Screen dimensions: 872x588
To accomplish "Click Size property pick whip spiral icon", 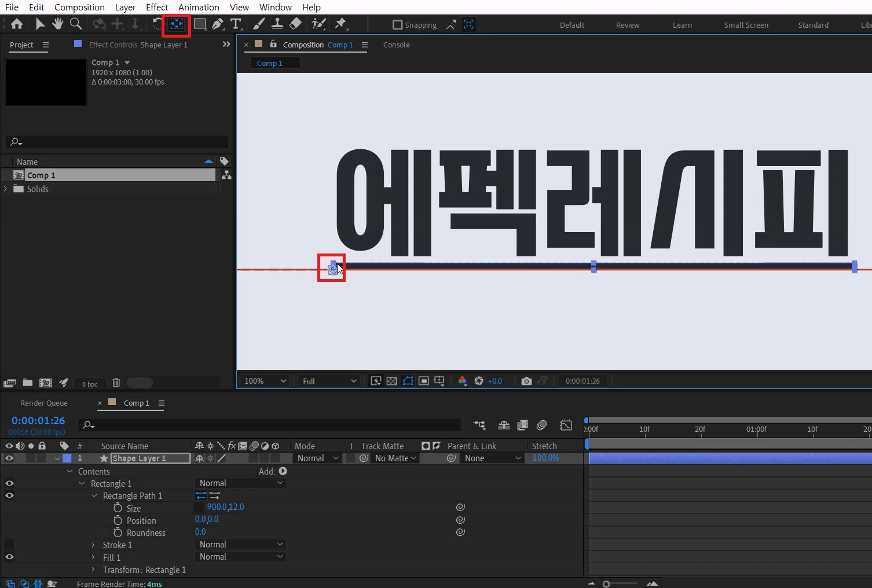I will 460,507.
